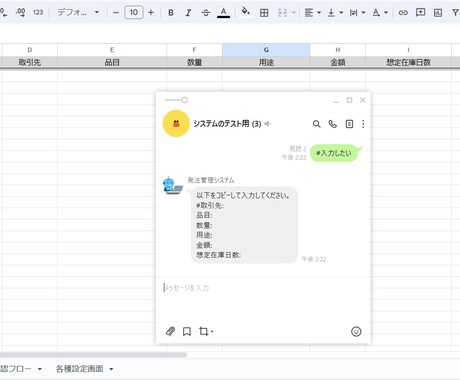
Task: Click the filter icon in toolbar
Action: pos(455,13)
